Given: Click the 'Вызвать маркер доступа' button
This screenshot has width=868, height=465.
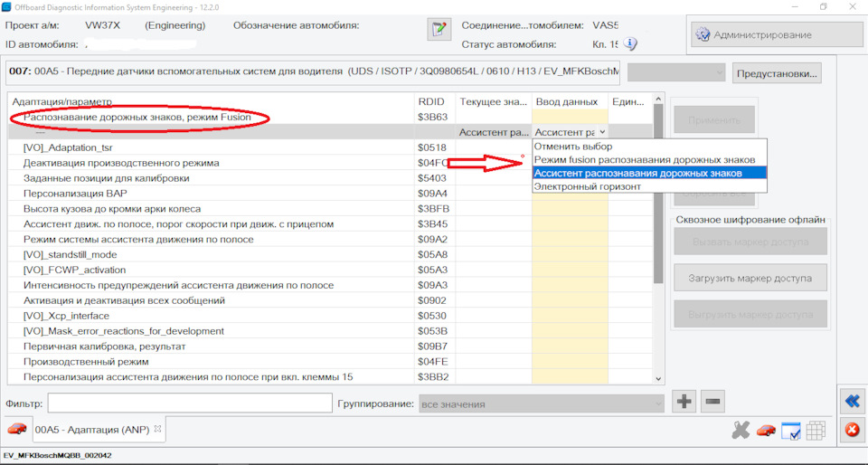Looking at the screenshot, I should point(750,242).
